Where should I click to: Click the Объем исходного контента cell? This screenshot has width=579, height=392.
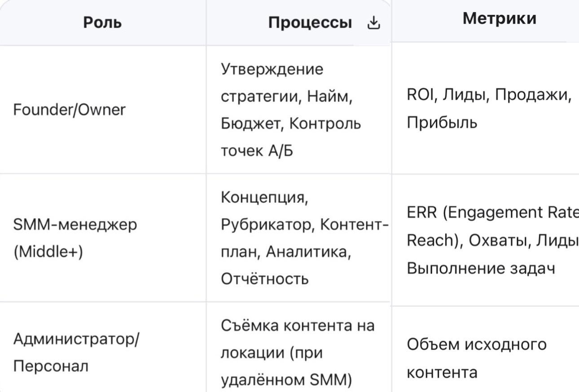click(477, 358)
